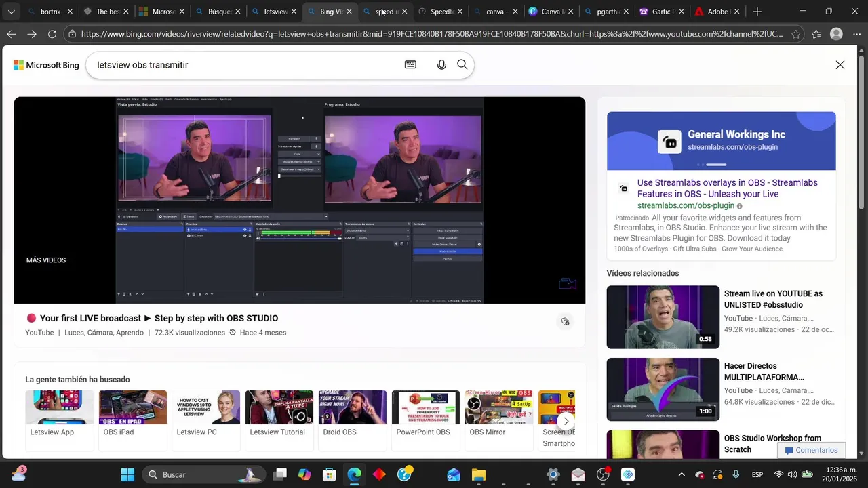The width and height of the screenshot is (868, 488).
Task: Click the taskbar 'Buscar' search box
Action: 203,474
